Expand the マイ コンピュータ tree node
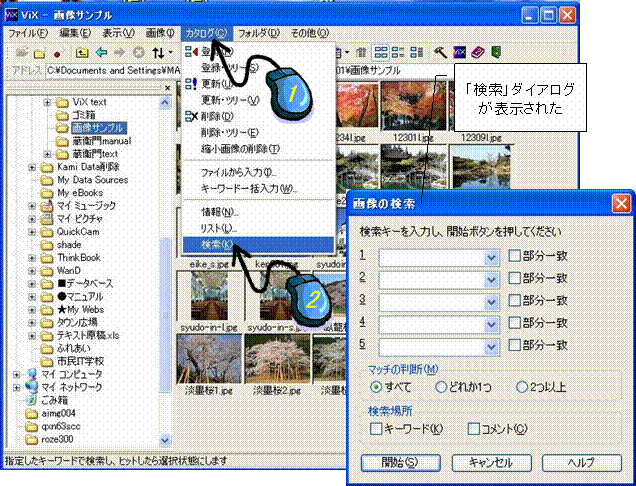Screen dimensions: 636x486 (17, 373)
